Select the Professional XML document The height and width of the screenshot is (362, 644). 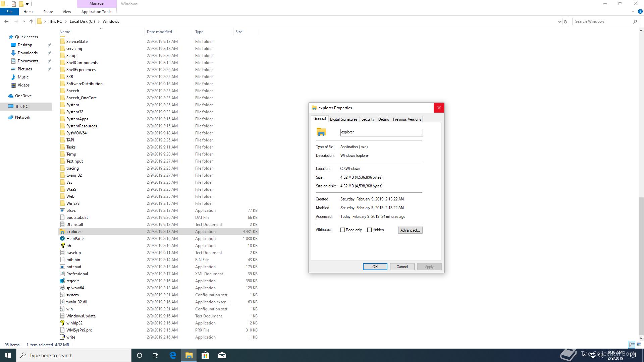(159, 274)
